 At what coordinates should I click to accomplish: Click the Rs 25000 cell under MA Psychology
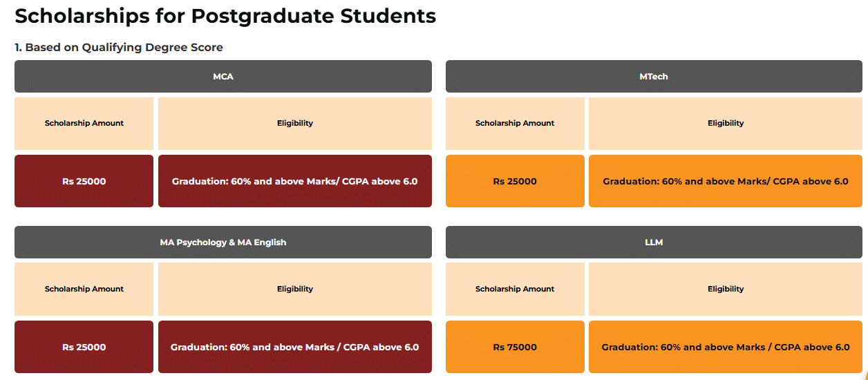click(x=84, y=348)
